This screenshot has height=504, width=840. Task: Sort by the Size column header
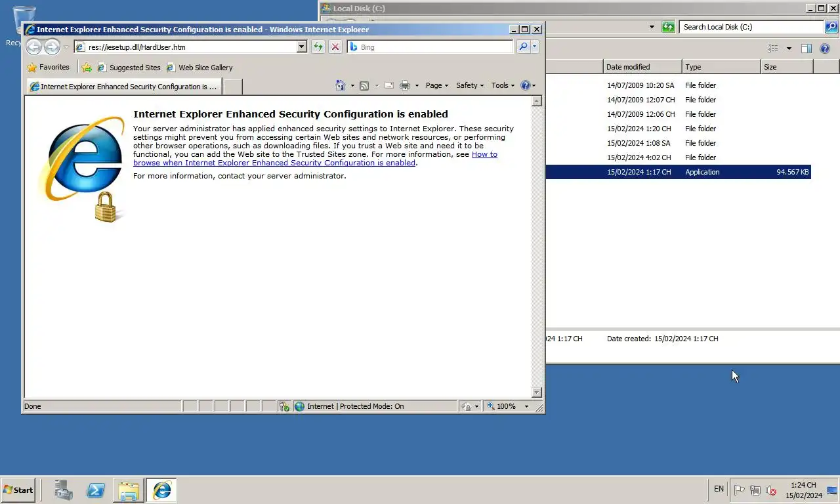(787, 67)
